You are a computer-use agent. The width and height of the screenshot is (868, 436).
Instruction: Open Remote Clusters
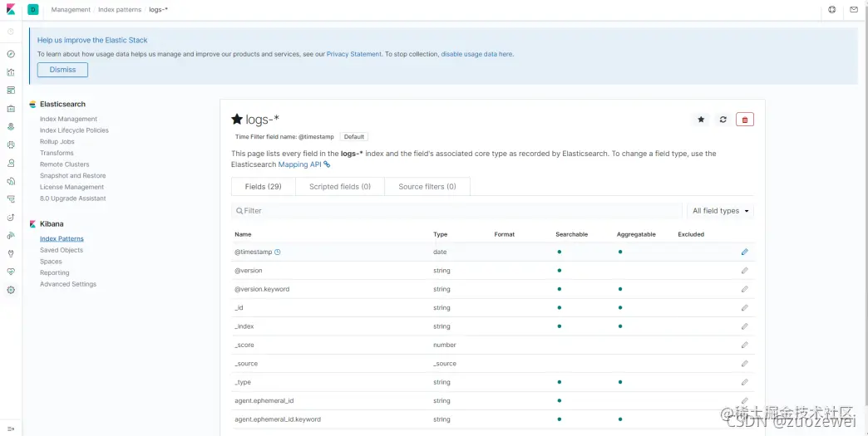coord(64,164)
